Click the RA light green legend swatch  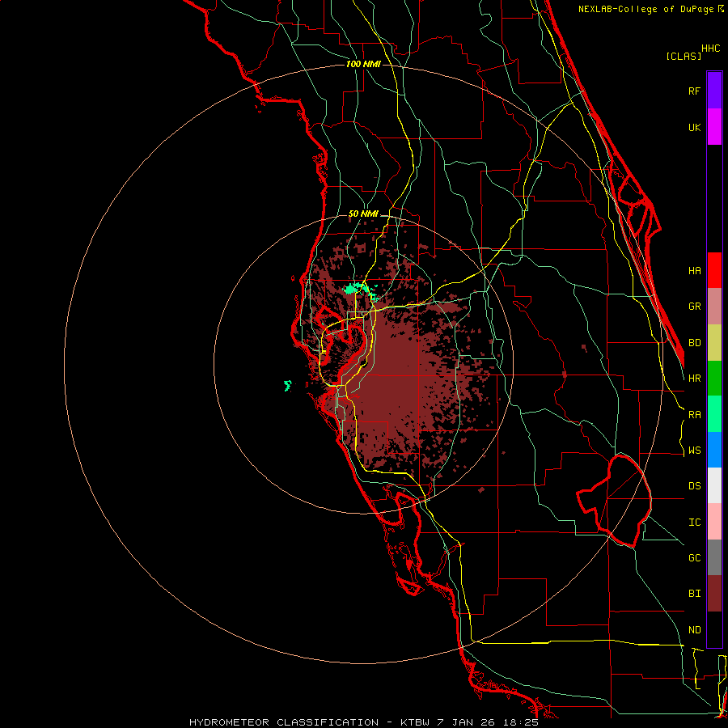click(714, 414)
